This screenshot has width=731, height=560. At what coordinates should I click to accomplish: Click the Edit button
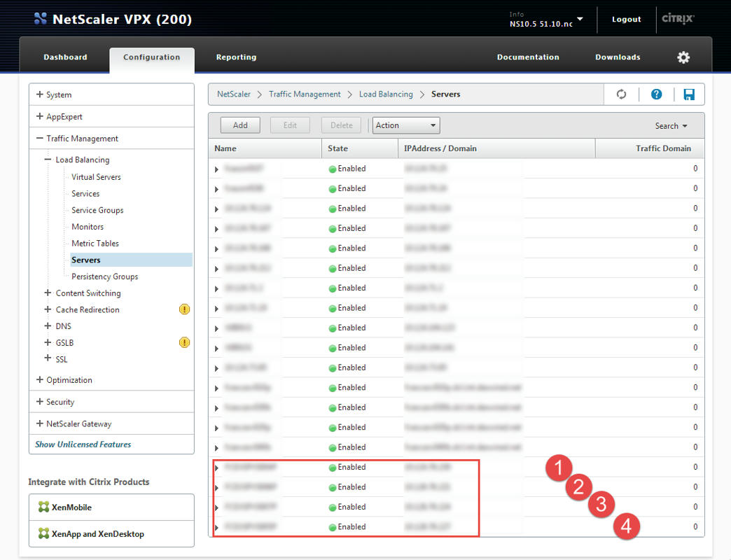290,125
